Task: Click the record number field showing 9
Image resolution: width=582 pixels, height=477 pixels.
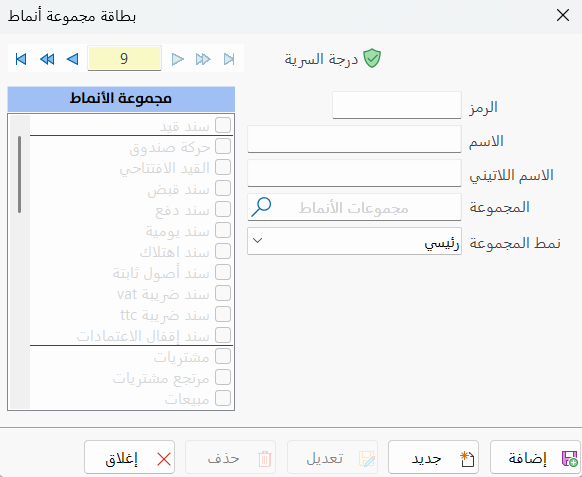Action: coord(124,58)
